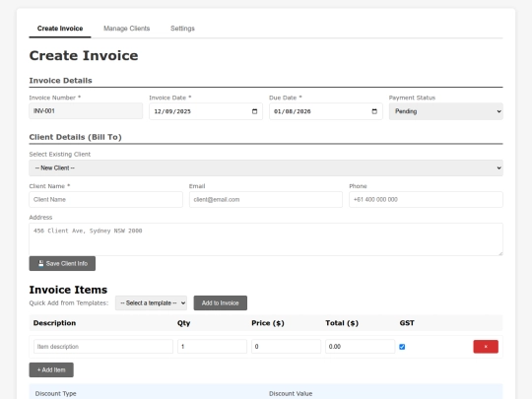Viewport: 532px width, 399px height.
Task: Switch to the Create Invoice tab
Action: 60,29
